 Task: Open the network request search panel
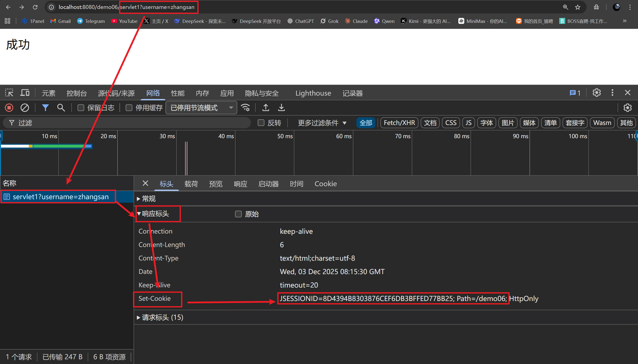coord(61,108)
